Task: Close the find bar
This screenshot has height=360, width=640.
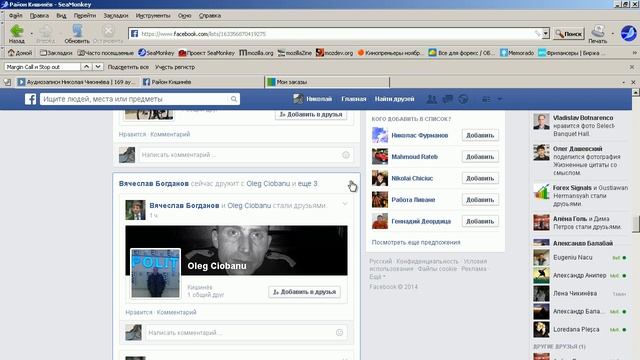Action: coord(632,67)
